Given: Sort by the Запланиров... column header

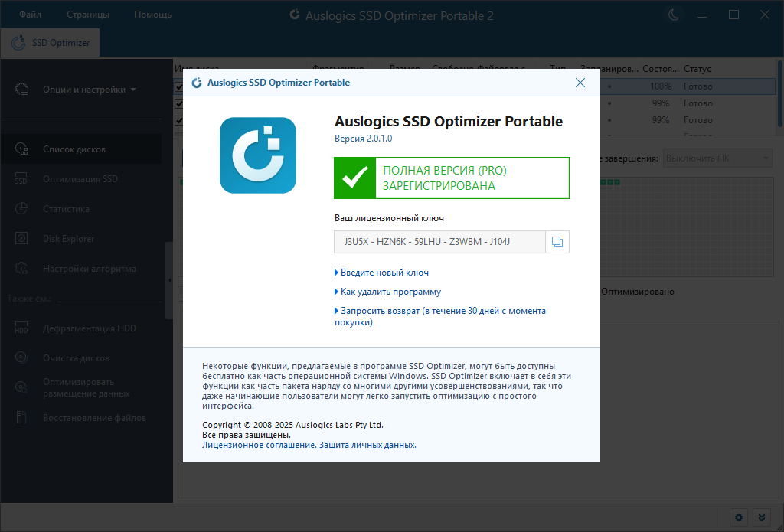Looking at the screenshot, I should [x=609, y=69].
